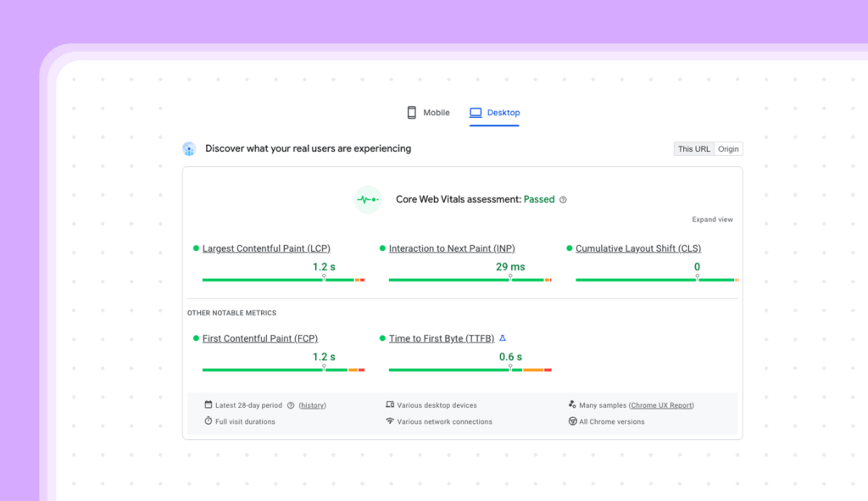Click the Core Web Vitals pulse icon
Image resolution: width=868 pixels, height=501 pixels.
(368, 199)
